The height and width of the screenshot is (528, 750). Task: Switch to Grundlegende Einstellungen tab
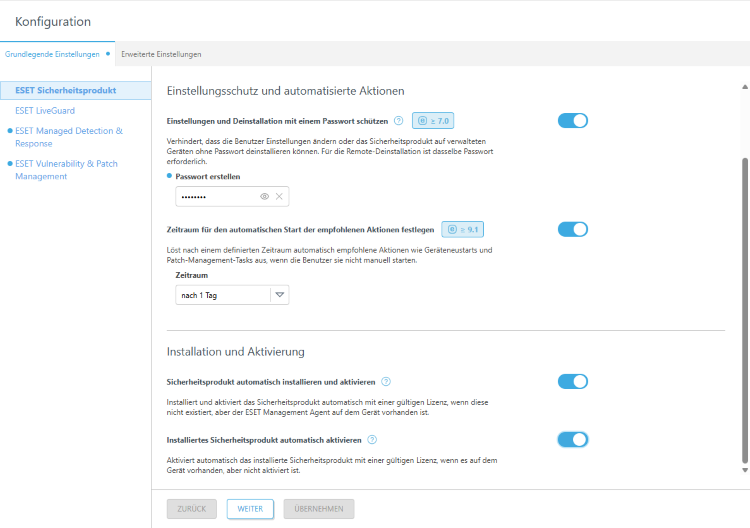[x=52, y=54]
